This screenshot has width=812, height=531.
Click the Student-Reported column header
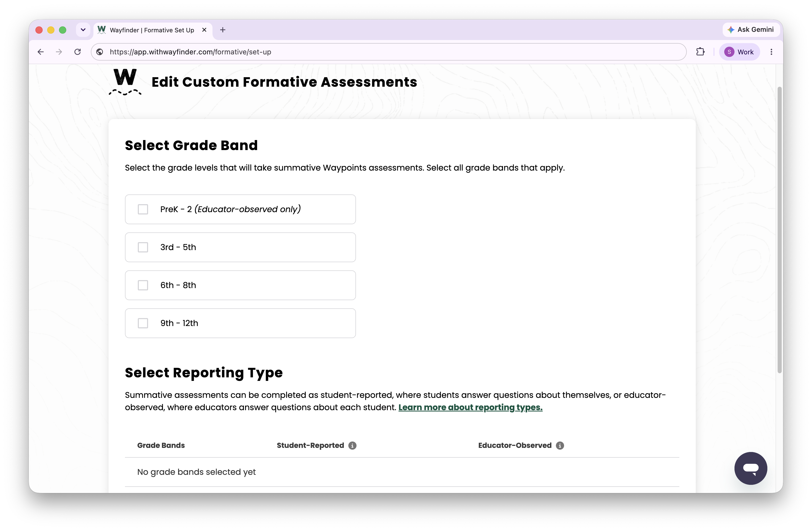[311, 445]
